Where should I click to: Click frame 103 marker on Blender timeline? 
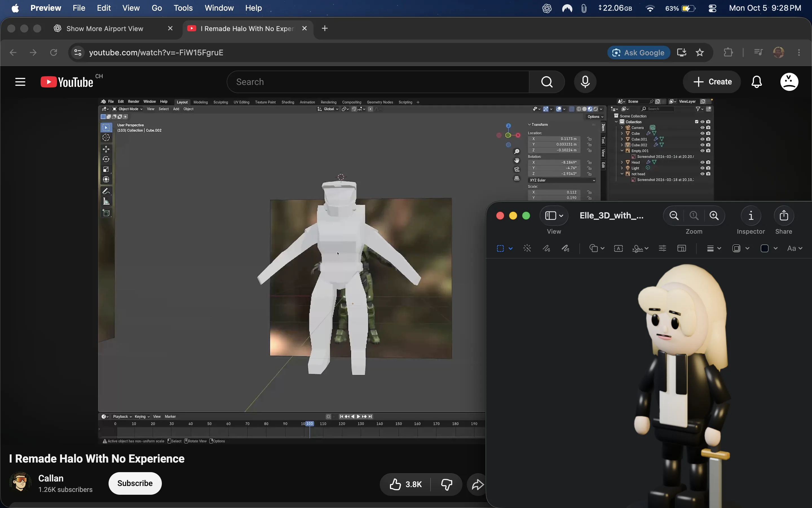click(x=309, y=424)
